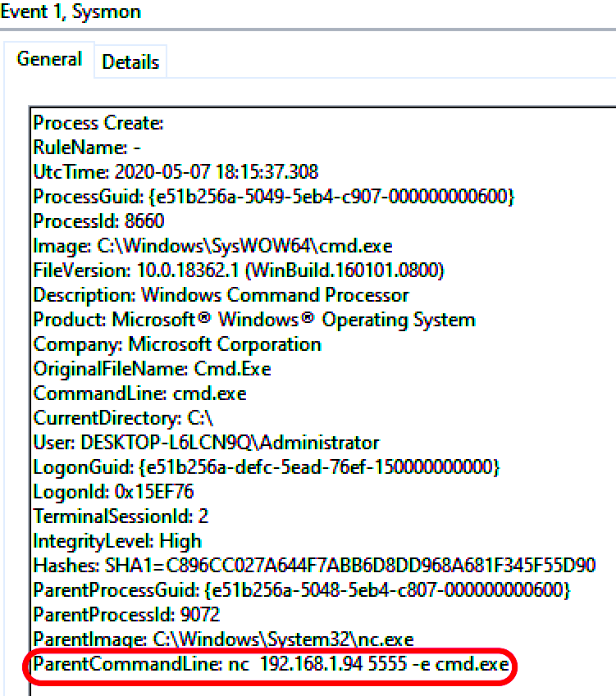The width and height of the screenshot is (616, 696).
Task: Click 'CommandLine: cmd.exe' line
Action: point(139,393)
